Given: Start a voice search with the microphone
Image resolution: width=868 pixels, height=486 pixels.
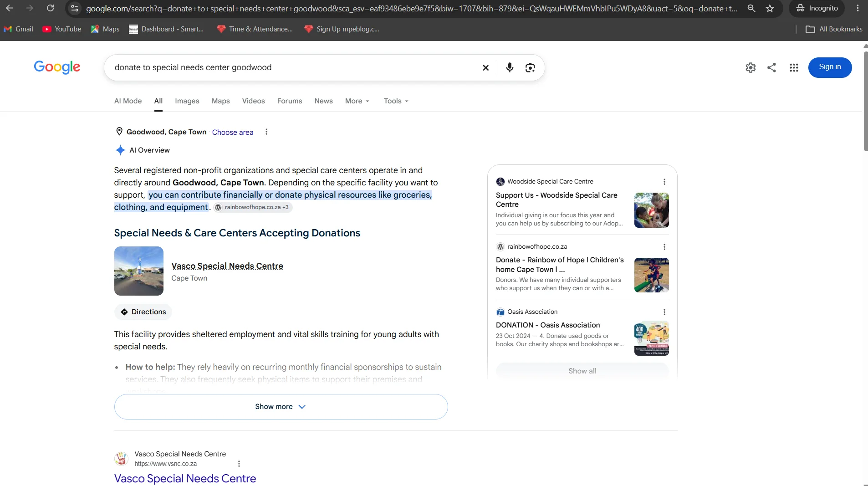Looking at the screenshot, I should point(510,68).
